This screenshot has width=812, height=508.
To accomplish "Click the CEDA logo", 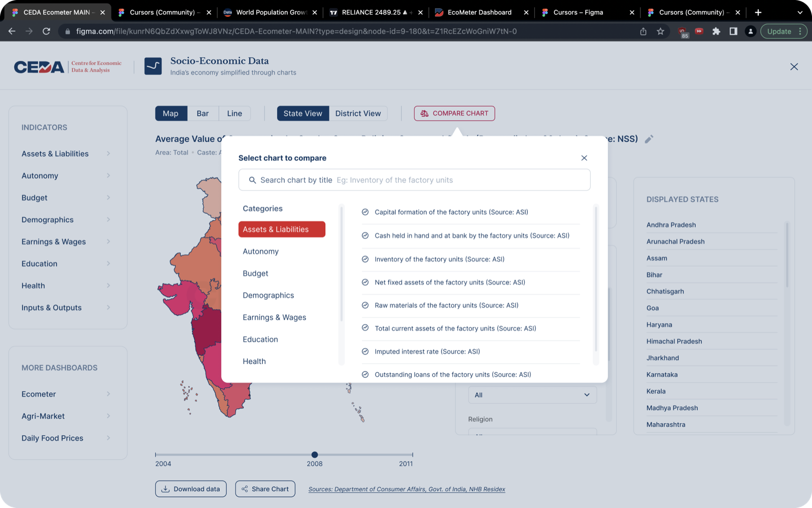I will click(x=39, y=67).
